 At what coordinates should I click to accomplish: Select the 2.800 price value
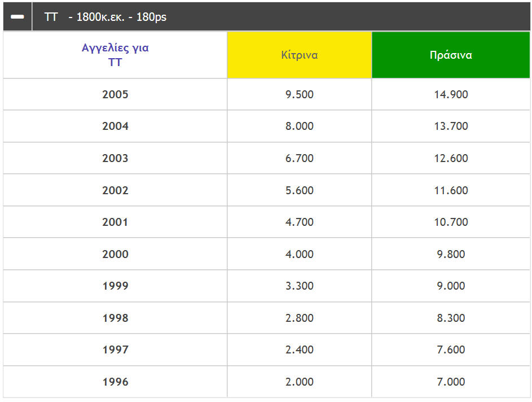pos(300,318)
